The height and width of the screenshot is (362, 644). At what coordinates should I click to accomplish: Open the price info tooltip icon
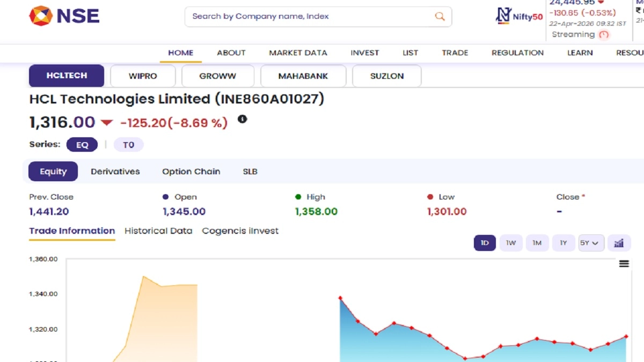coord(242,119)
